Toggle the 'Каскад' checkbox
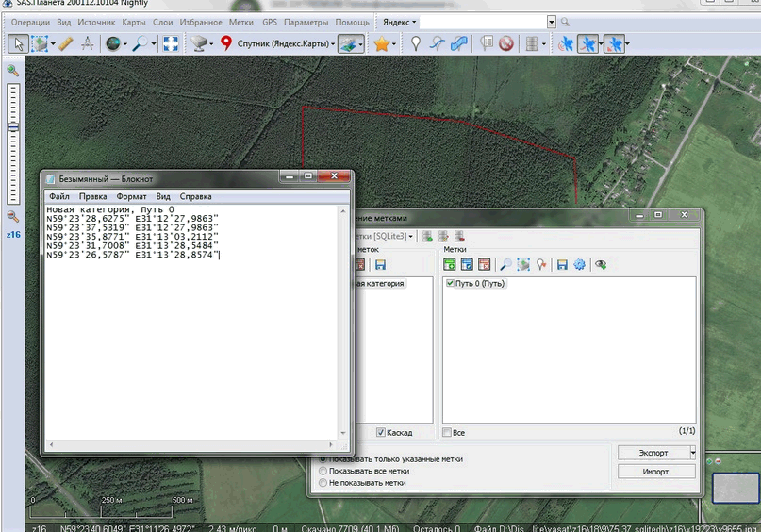 pyautogui.click(x=381, y=433)
